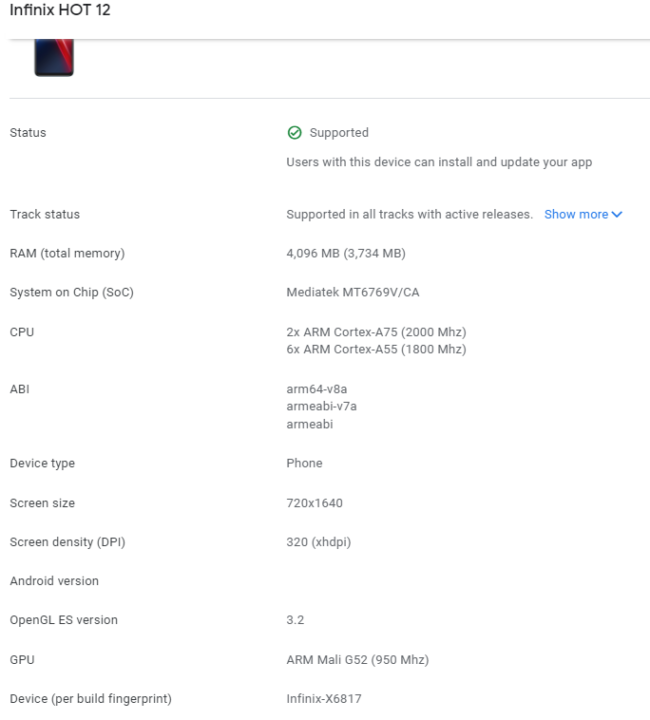Click the Mediatek MT6769V/CA chip value
Screen dimensions: 650x720
click(352, 293)
